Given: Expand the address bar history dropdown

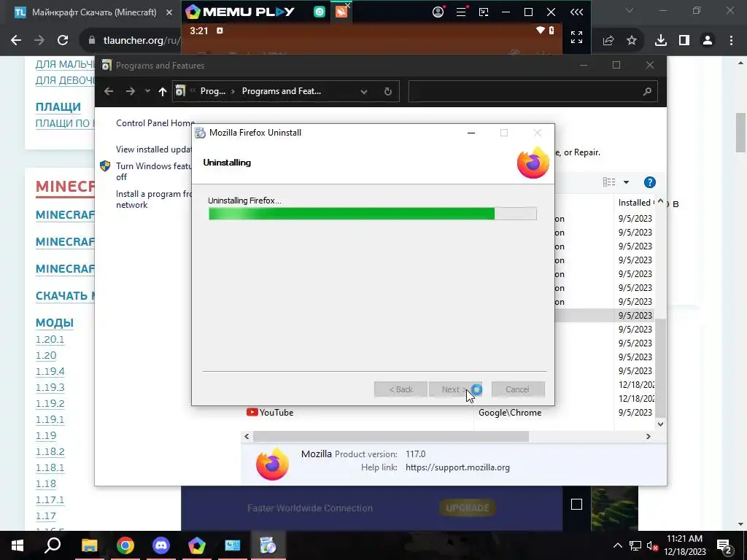Looking at the screenshot, I should pyautogui.click(x=364, y=91).
